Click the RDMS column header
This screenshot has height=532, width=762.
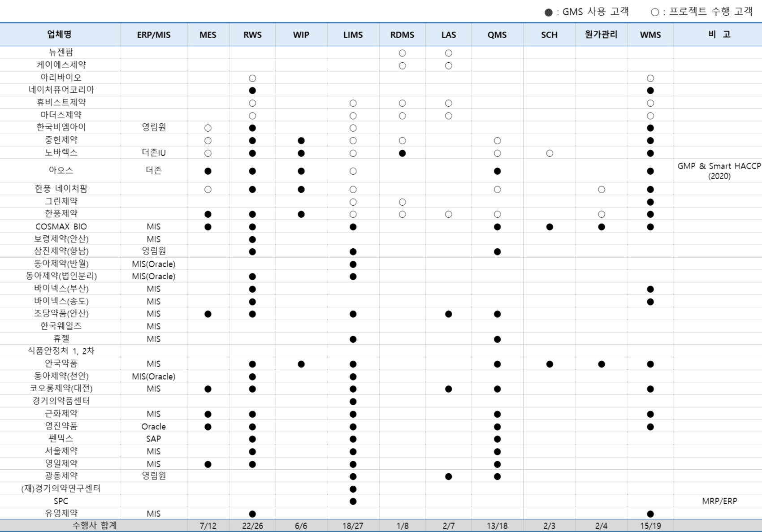(402, 35)
